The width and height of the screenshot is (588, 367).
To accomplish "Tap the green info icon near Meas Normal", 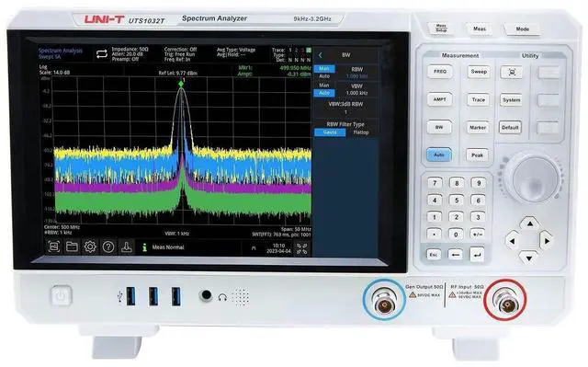I will coord(144,247).
